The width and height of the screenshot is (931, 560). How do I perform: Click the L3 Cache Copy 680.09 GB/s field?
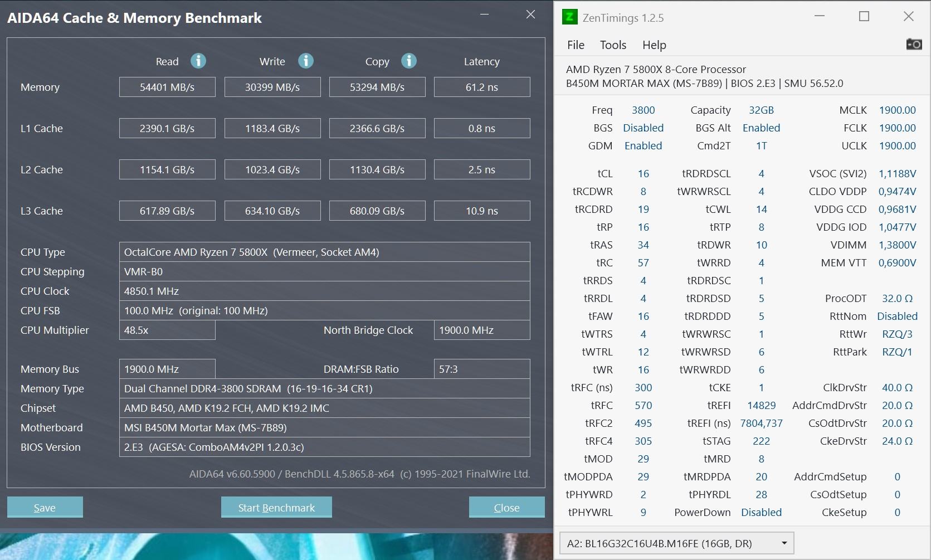(377, 211)
